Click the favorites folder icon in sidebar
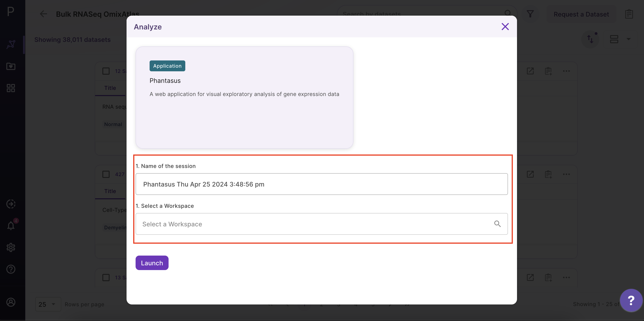 [11, 66]
